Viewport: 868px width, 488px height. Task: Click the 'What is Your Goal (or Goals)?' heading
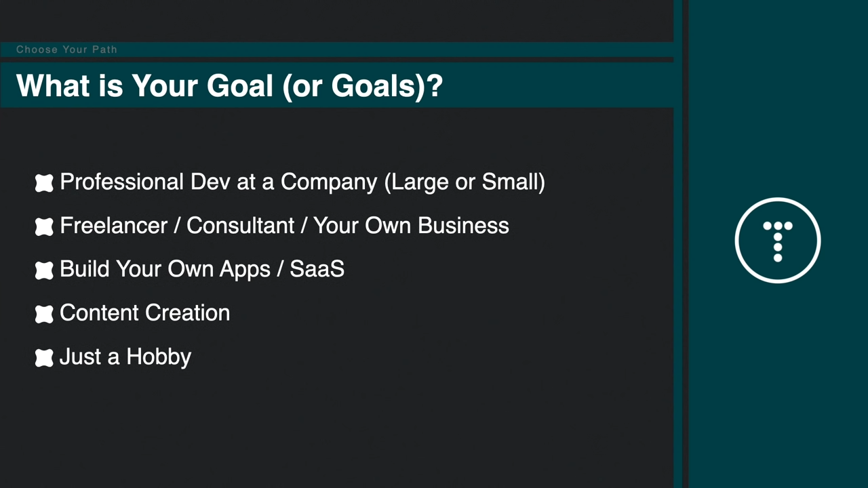[x=229, y=86]
